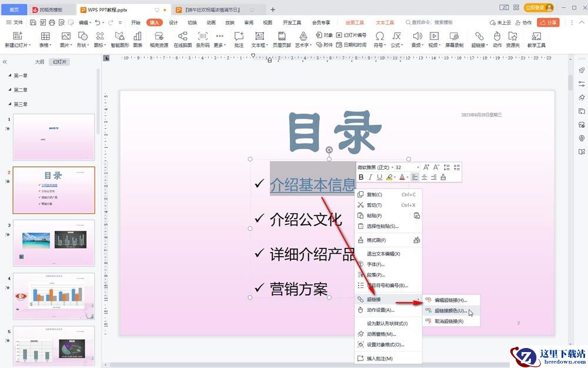The height and width of the screenshot is (368, 588).
Task: Click the 查找命令 search field
Action: [x=429, y=22]
